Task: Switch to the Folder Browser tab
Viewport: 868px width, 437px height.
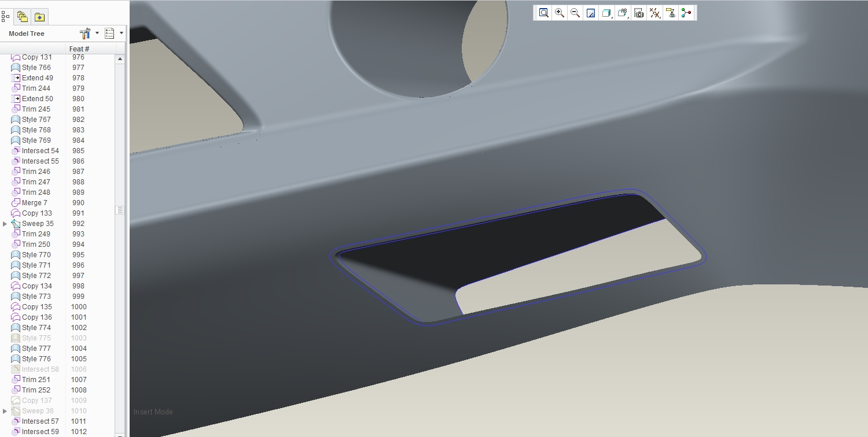Action: pos(22,17)
